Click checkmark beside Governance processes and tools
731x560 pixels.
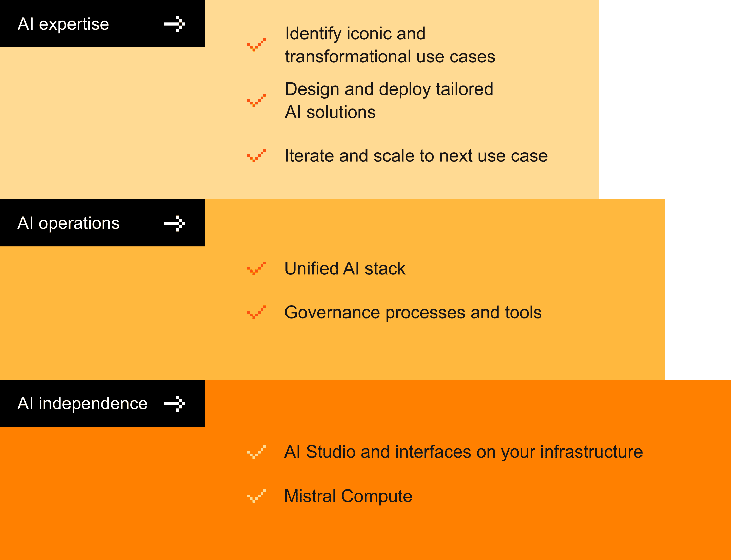[256, 312]
